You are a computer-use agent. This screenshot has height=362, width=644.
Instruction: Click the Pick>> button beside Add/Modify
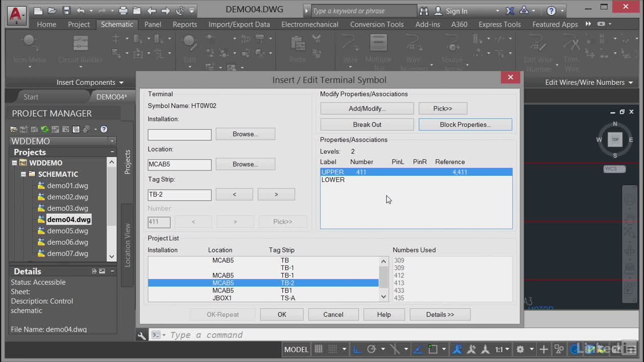pyautogui.click(x=443, y=108)
